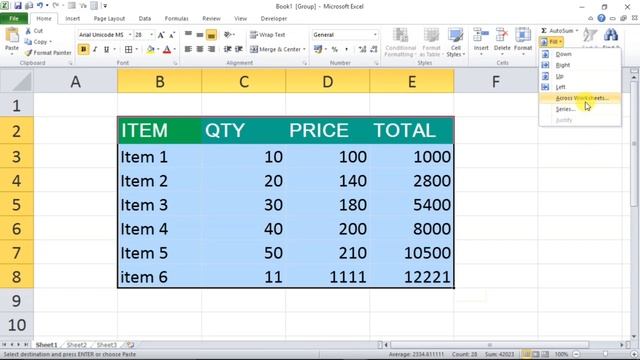The height and width of the screenshot is (360, 640).
Task: Open the Conditional Formatting dropdown
Action: (x=400, y=42)
